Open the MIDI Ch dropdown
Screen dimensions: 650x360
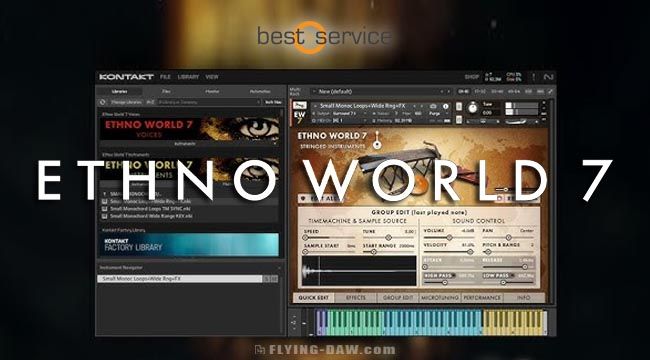click(x=340, y=120)
